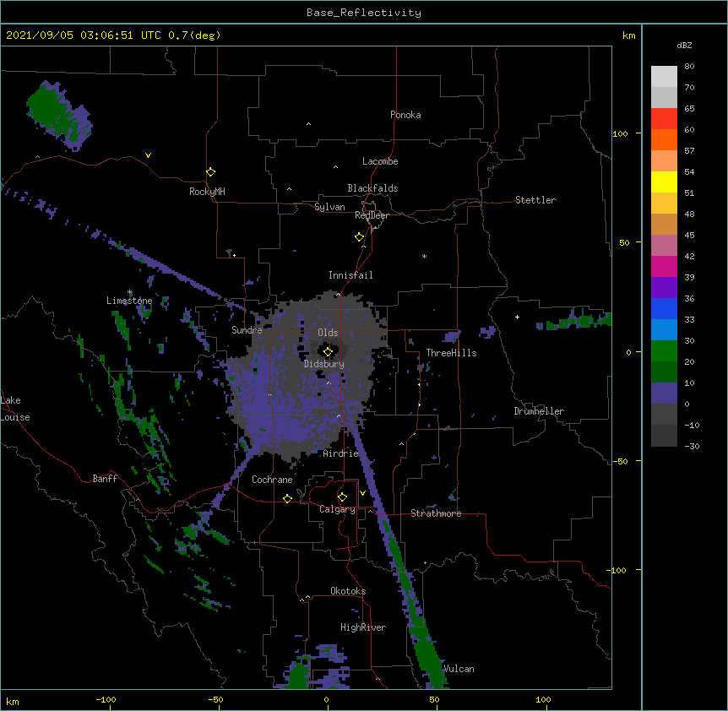The height and width of the screenshot is (711, 728).
Task: Click the light gray 80 dBZ legend swatch
Action: [664, 77]
